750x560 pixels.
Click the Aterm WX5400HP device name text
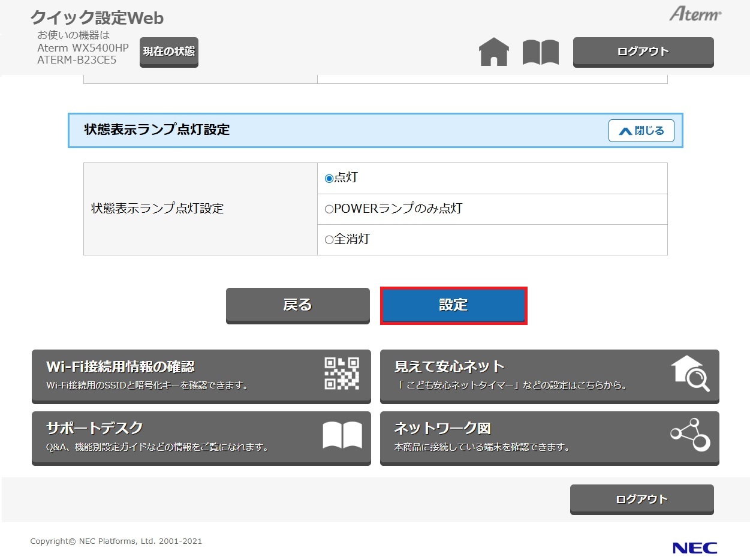(83, 48)
